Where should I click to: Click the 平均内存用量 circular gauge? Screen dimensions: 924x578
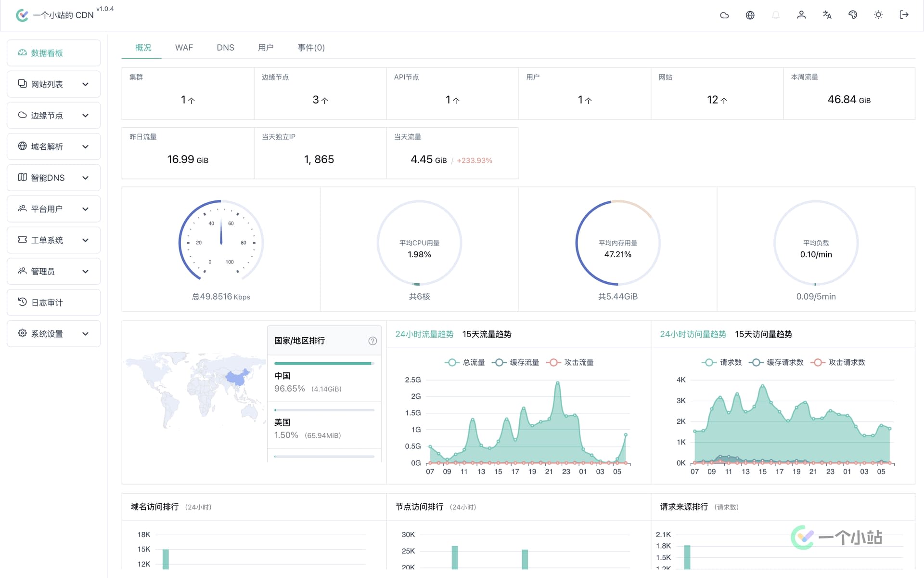(618, 243)
